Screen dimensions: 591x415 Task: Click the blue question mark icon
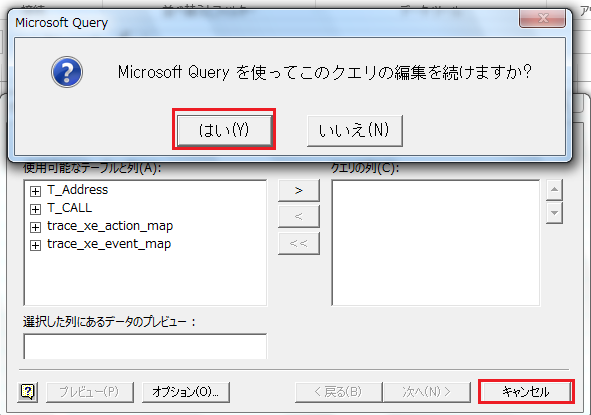[x=67, y=72]
